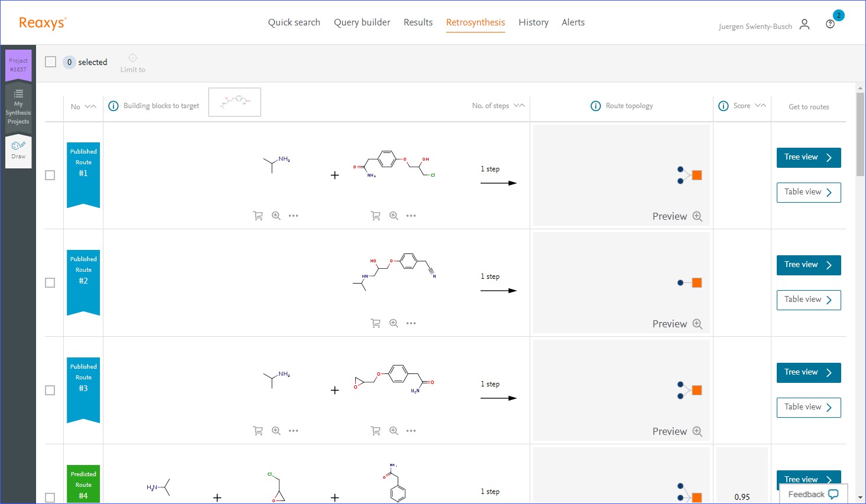The image size is (866, 504).
Task: Select the Published Route #3 checkbox
Action: [50, 391]
